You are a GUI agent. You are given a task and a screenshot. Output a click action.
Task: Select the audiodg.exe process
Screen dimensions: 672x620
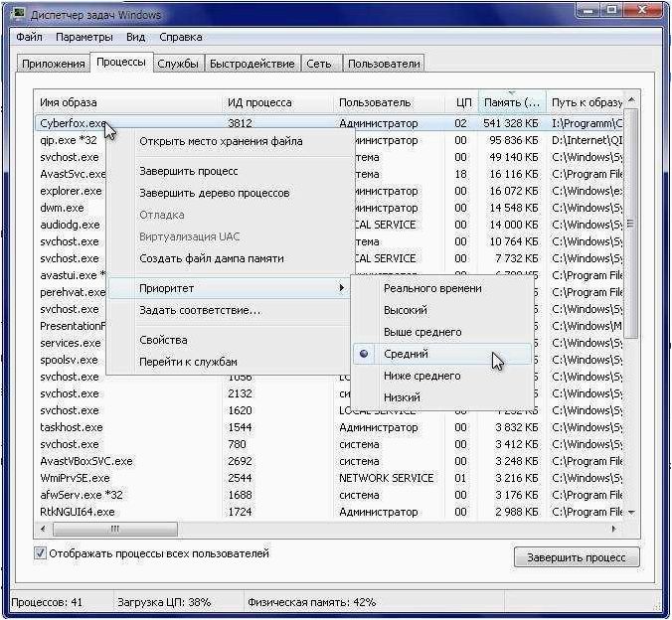coord(70,225)
